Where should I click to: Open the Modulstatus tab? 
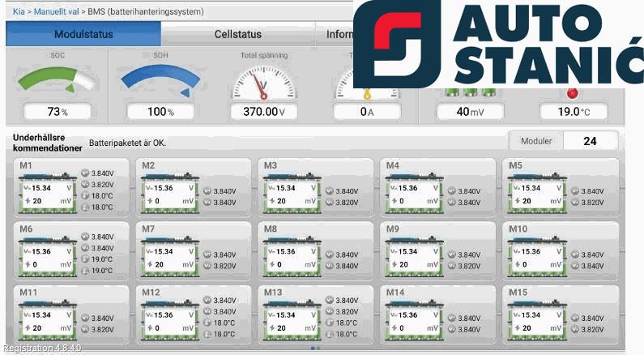point(83,34)
